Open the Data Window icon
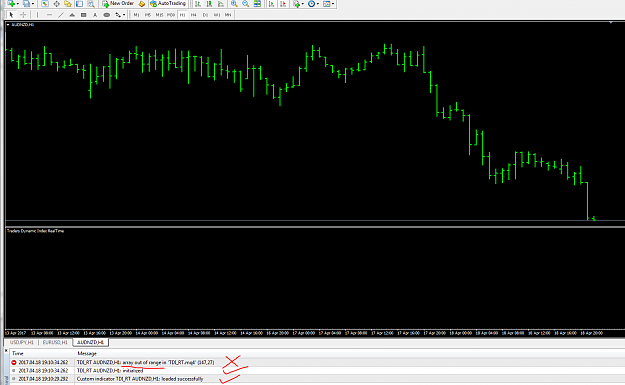 coord(57,4)
